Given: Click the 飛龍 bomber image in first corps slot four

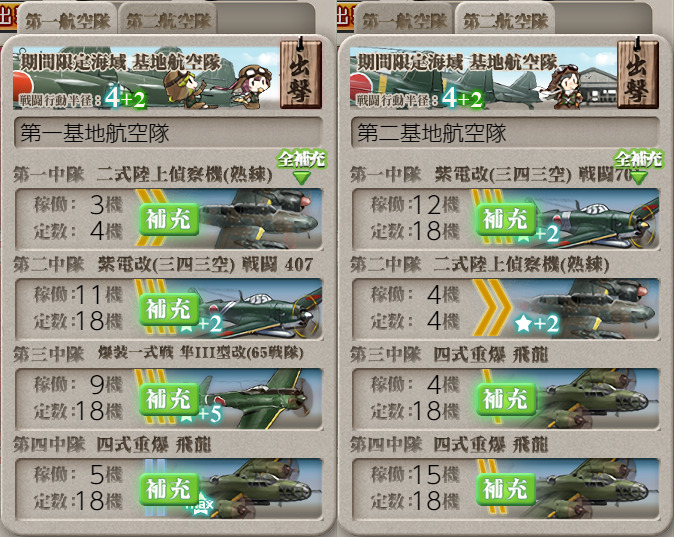Looking at the screenshot, I should click(x=261, y=488).
